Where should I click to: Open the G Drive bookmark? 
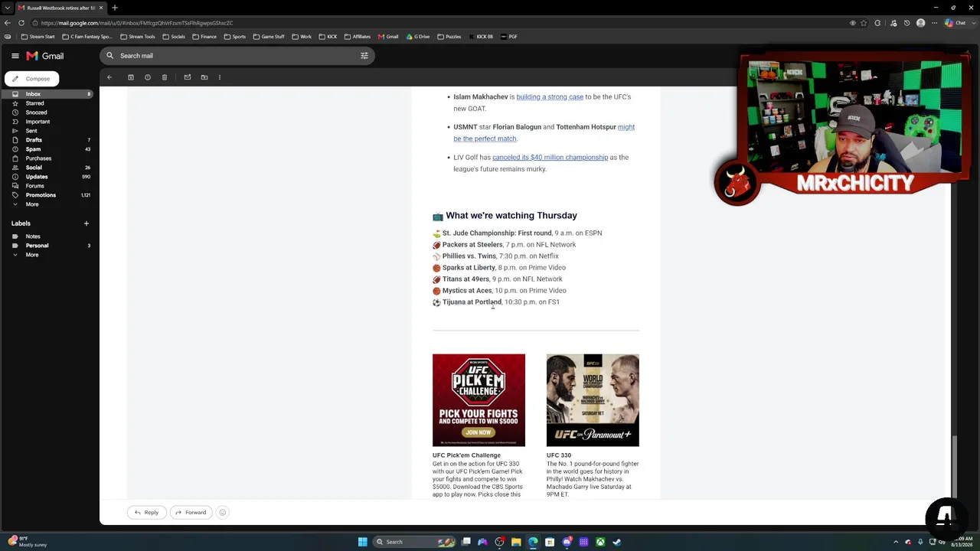418,37
